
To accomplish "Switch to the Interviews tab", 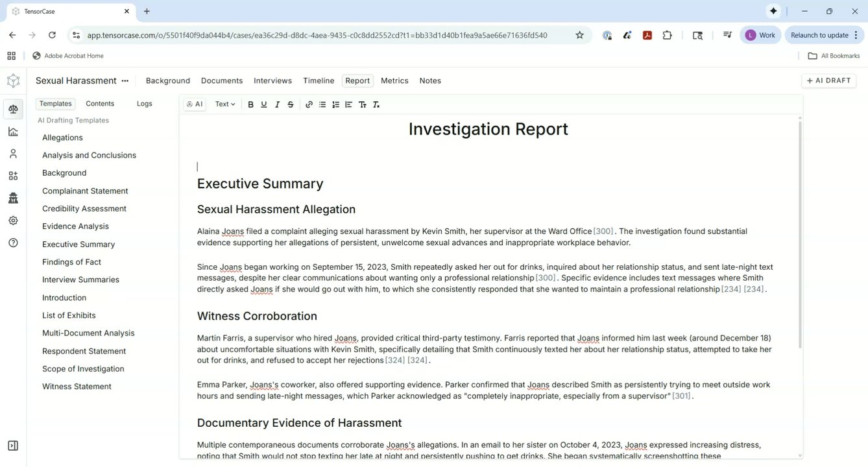I will point(272,80).
